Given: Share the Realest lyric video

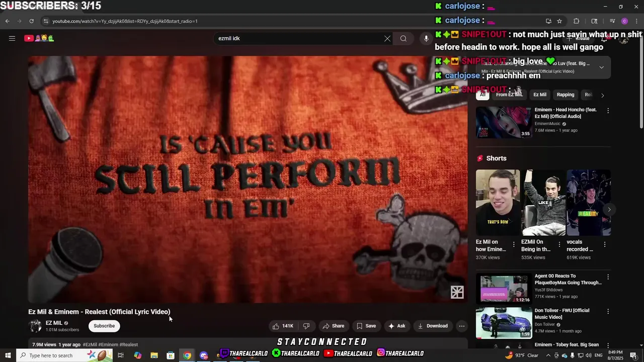Looking at the screenshot, I should point(334,326).
